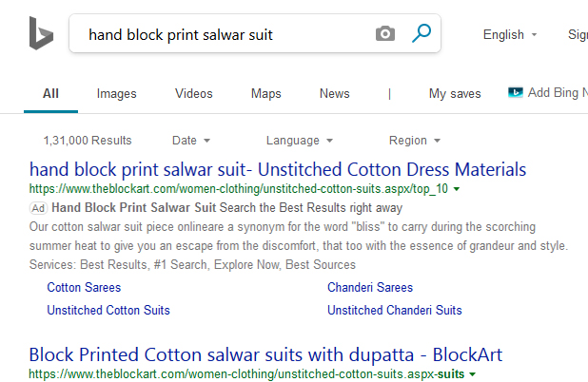Open Block Printed Cotton salwar suits result
588x382 pixels.
[x=265, y=354]
